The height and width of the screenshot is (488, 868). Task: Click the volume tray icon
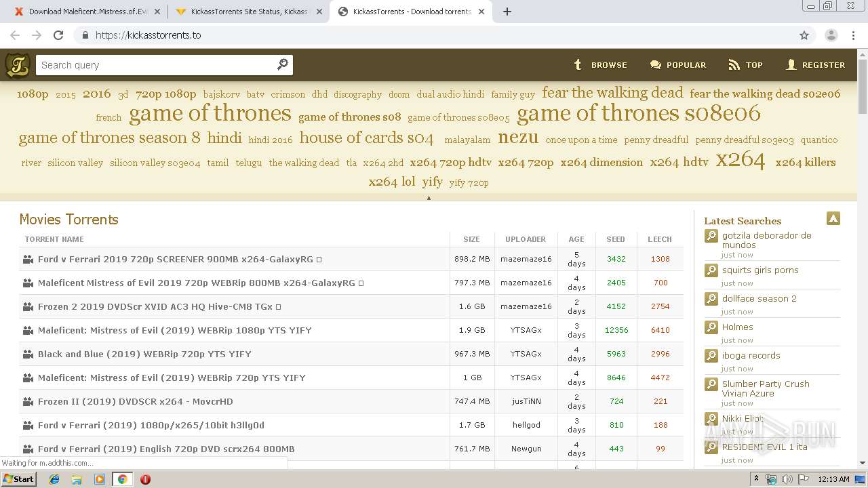coord(787,479)
